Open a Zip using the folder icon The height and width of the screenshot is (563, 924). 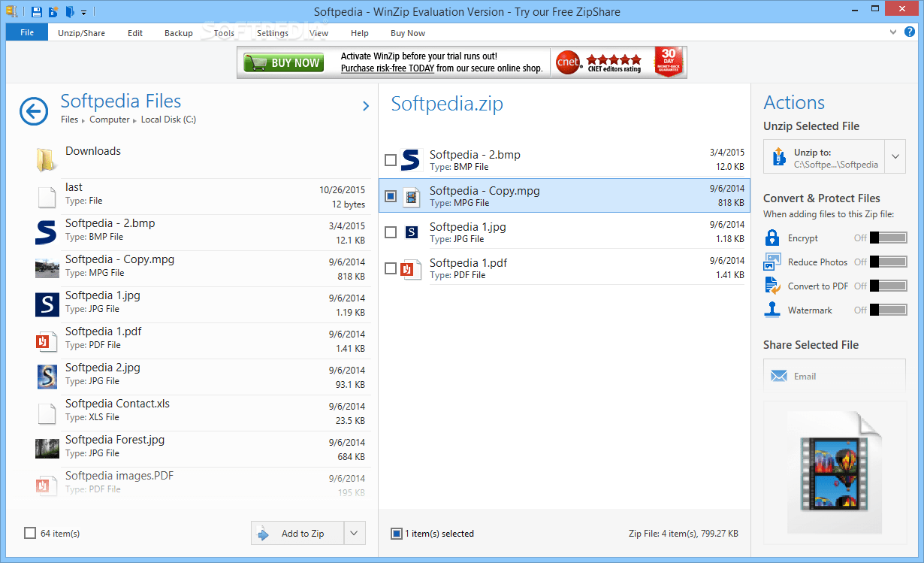[x=70, y=11]
